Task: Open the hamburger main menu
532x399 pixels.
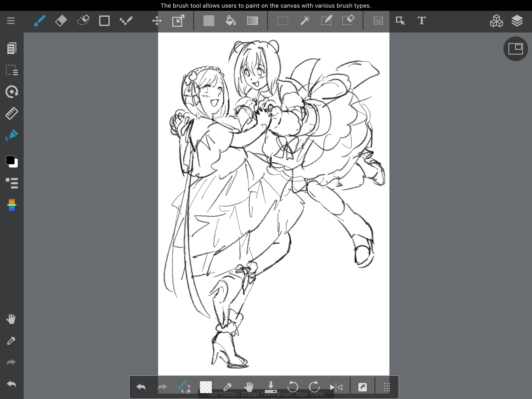Action: pos(11,21)
